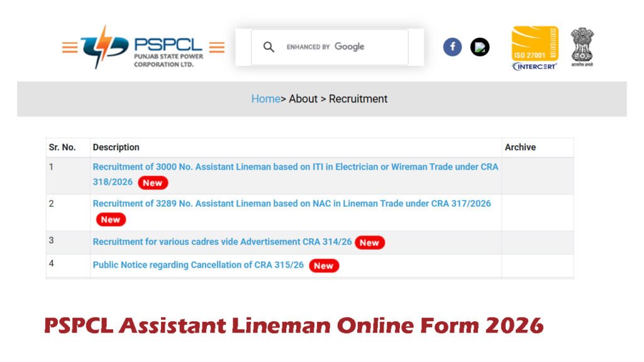Open the 3289 No. Assistant Lineman NAC recruitment link

[292, 204]
